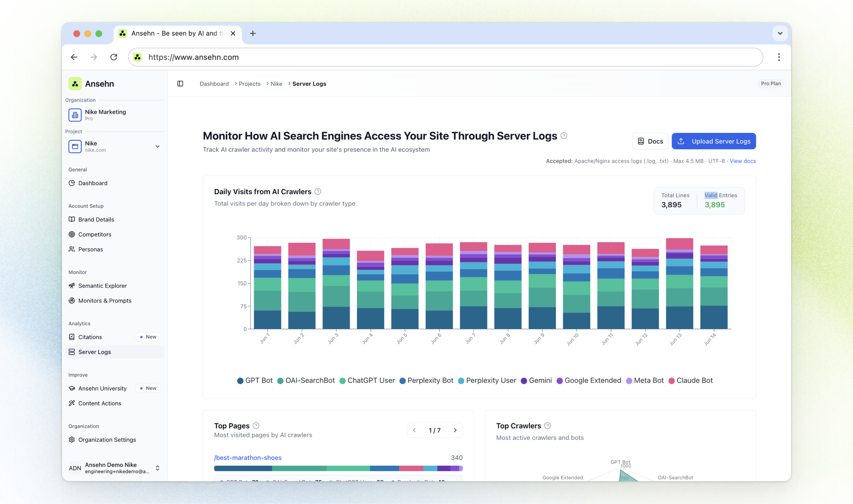The width and height of the screenshot is (853, 504).
Task: Expand the Ansehn Demo Nike account switcher
Action: tap(157, 468)
